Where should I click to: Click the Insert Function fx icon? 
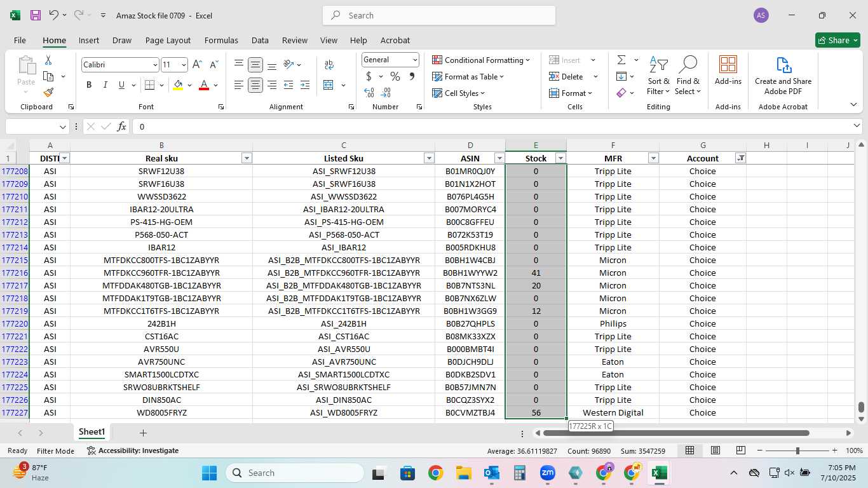[122, 126]
